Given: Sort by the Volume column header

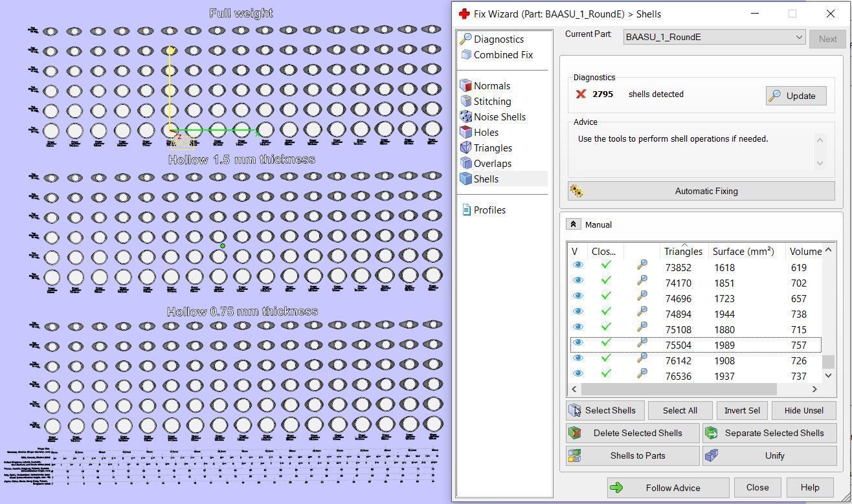Looking at the screenshot, I should [x=805, y=252].
